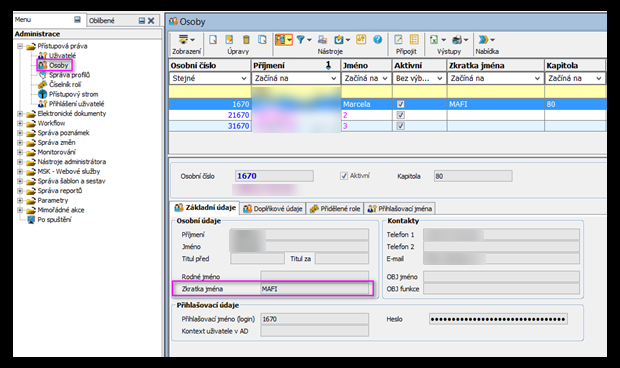Click the Zobrazení view icon

pos(183,40)
